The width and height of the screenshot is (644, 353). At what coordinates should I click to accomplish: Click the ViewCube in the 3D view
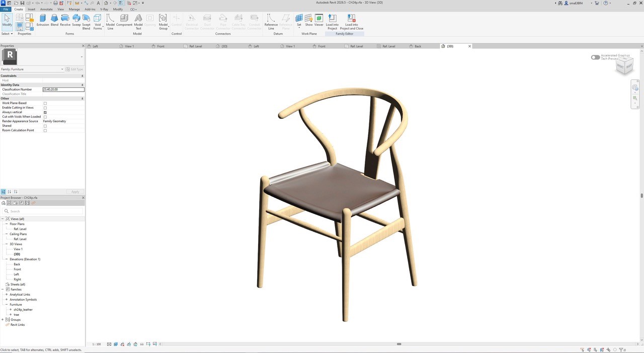coord(624,65)
